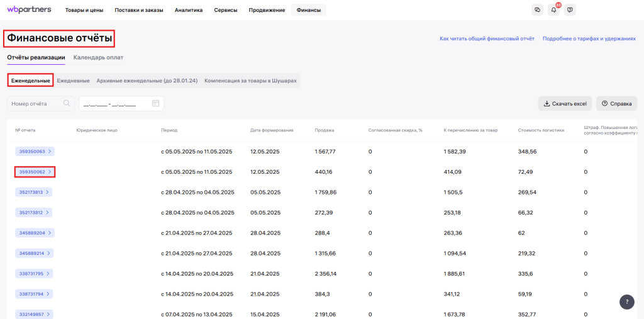Open Поставки и заказы menu
The image size is (644, 319).
(139, 10)
